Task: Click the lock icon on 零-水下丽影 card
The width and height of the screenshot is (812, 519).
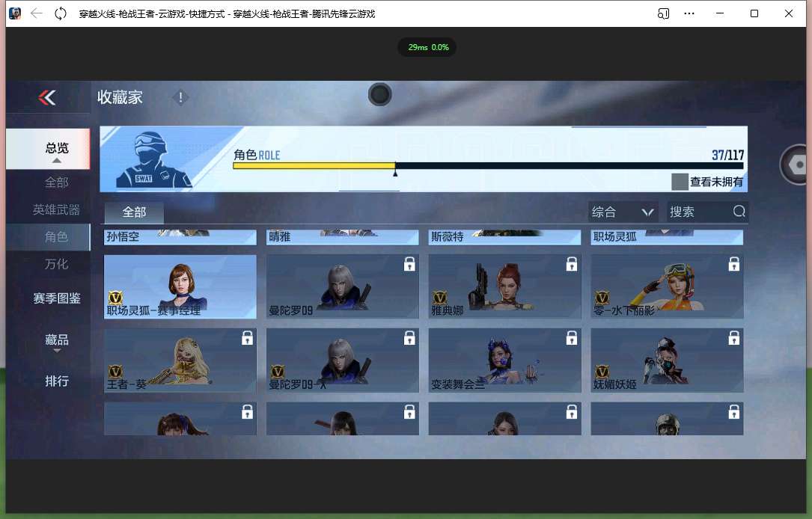Action: point(734,264)
